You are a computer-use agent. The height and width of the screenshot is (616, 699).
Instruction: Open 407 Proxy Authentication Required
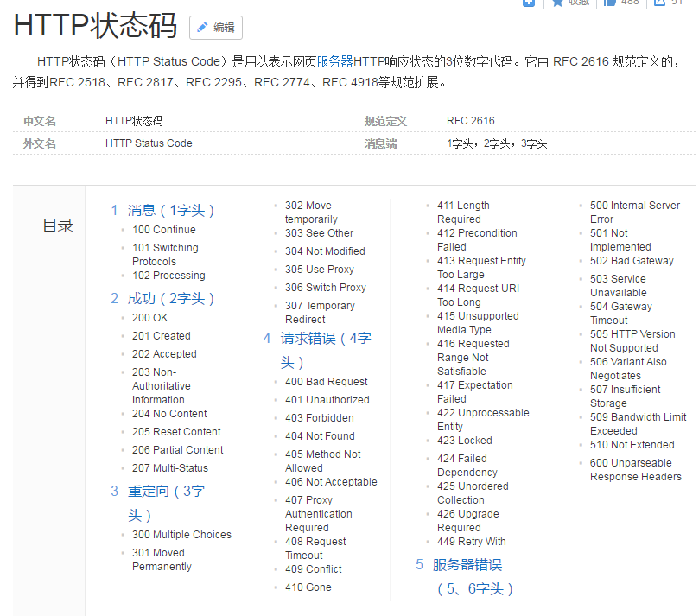318,514
